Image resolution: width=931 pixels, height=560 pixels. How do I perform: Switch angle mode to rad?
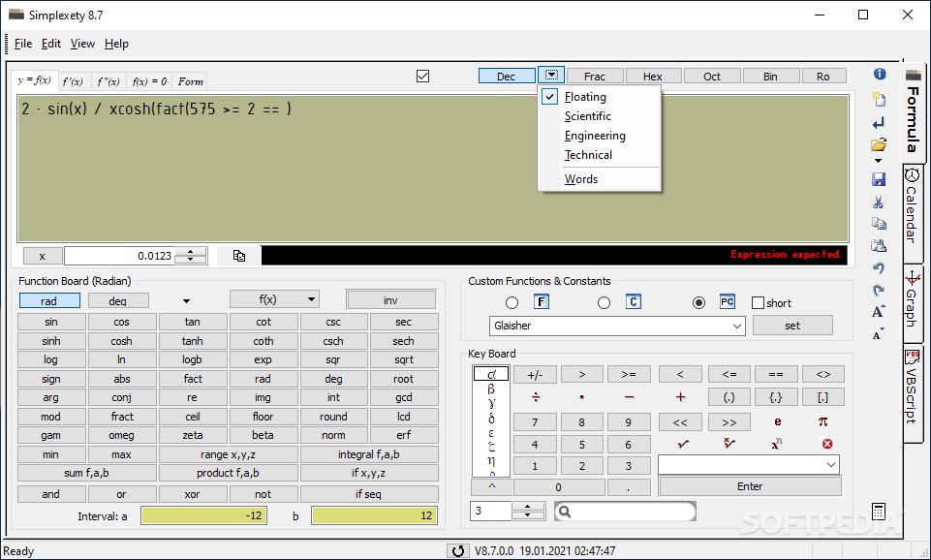point(49,300)
